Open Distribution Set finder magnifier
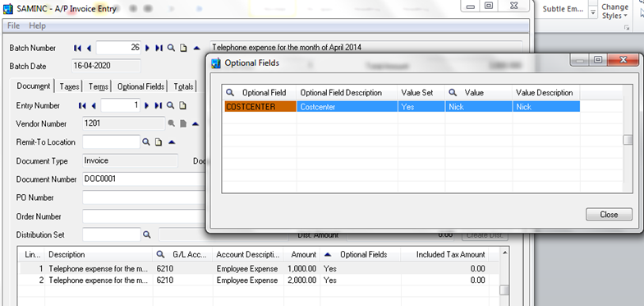 coord(146,234)
